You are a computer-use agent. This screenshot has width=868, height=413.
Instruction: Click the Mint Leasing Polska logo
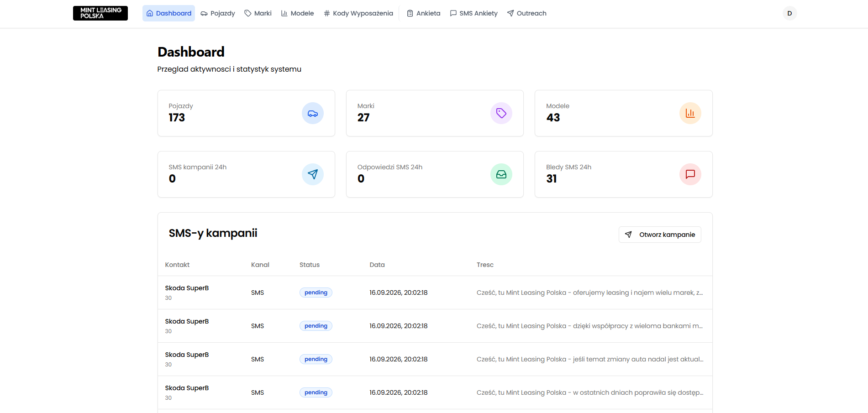(x=100, y=13)
